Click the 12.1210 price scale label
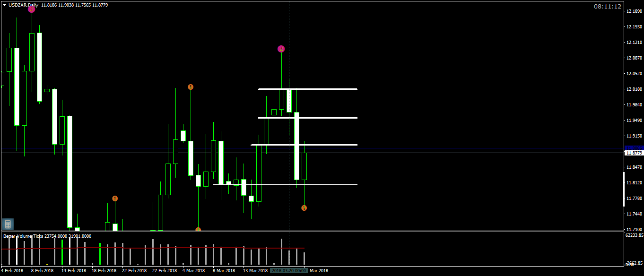This screenshot has height=276, width=644. click(634, 43)
